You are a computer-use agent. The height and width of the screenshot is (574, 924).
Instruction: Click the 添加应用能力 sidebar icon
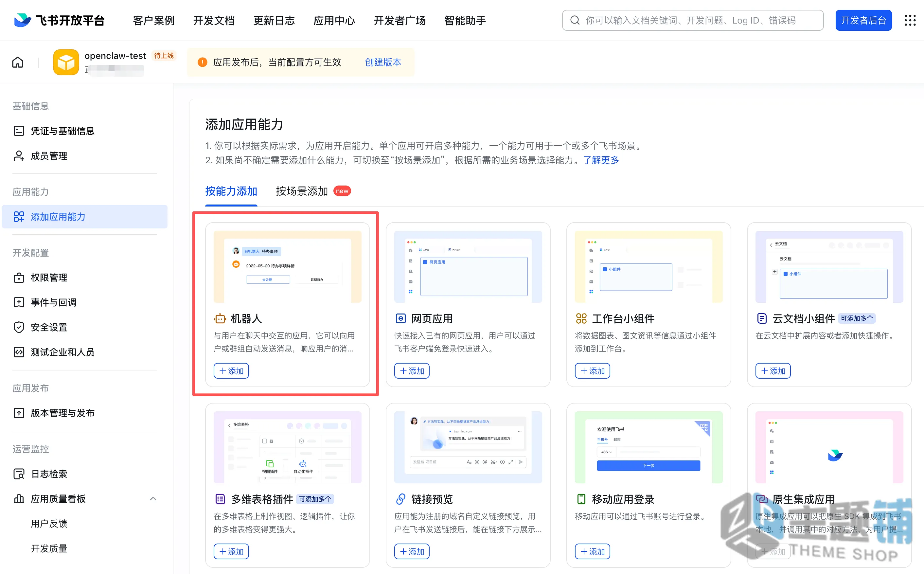coord(19,216)
